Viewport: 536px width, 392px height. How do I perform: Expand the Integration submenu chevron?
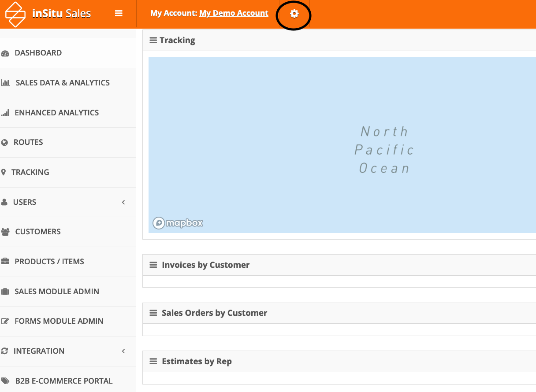(123, 351)
